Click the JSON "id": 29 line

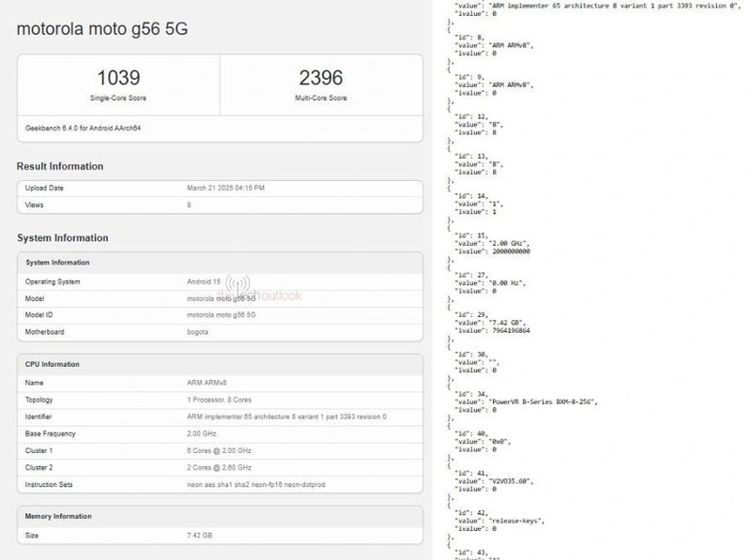pyautogui.click(x=471, y=314)
